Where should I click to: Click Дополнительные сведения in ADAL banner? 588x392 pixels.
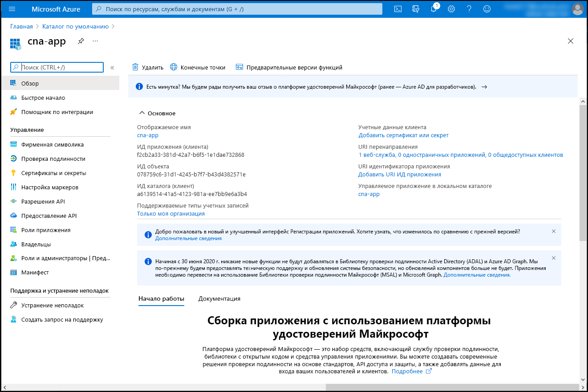point(477,275)
